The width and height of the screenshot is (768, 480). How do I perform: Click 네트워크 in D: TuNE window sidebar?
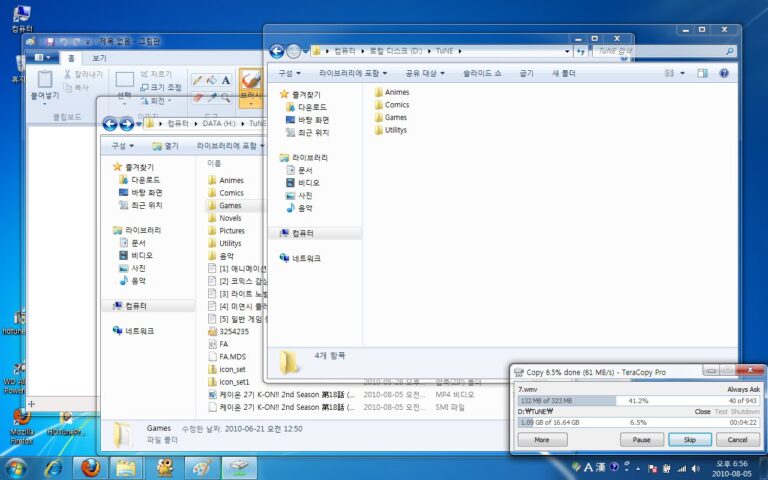pos(300,259)
